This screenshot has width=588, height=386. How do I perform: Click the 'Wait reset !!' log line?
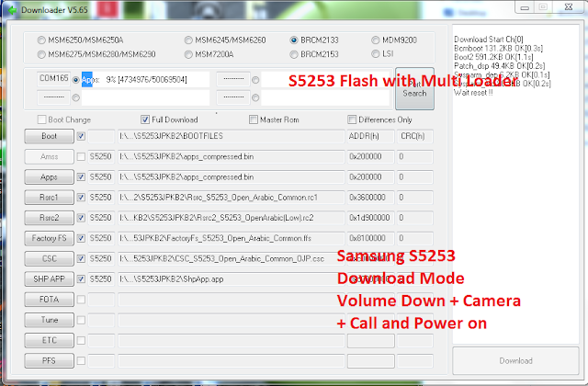[x=473, y=93]
